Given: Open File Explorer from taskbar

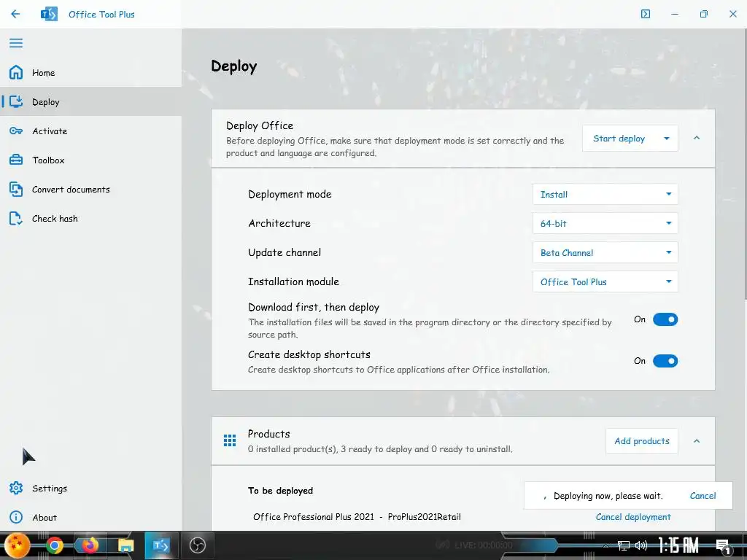Looking at the screenshot, I should (125, 545).
